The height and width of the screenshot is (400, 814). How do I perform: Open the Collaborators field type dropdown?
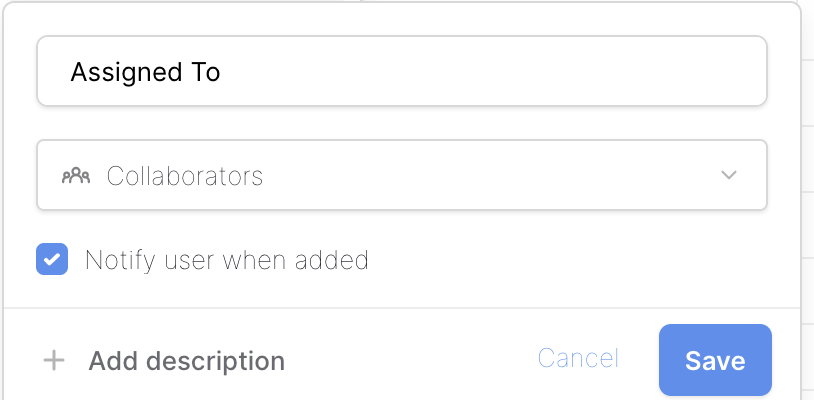pos(402,175)
